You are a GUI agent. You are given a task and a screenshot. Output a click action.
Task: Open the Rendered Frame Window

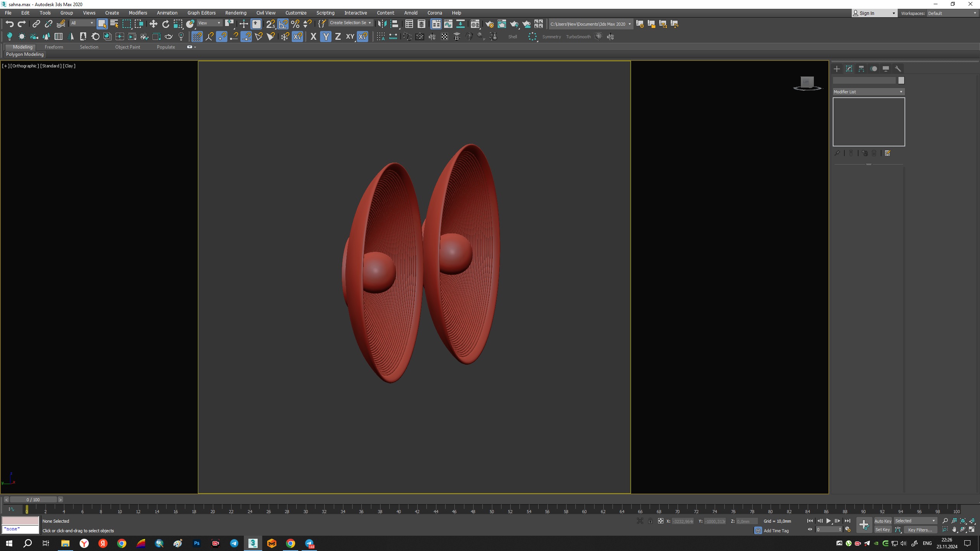(x=501, y=24)
